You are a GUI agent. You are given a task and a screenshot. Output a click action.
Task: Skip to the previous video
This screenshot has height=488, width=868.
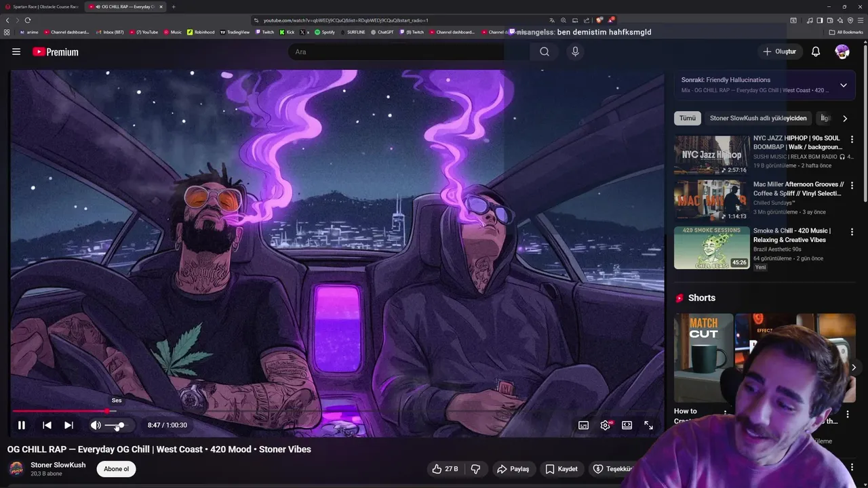click(x=47, y=425)
